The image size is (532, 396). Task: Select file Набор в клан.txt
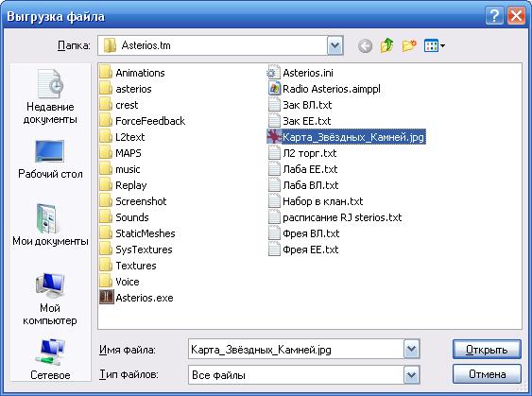coord(316,201)
